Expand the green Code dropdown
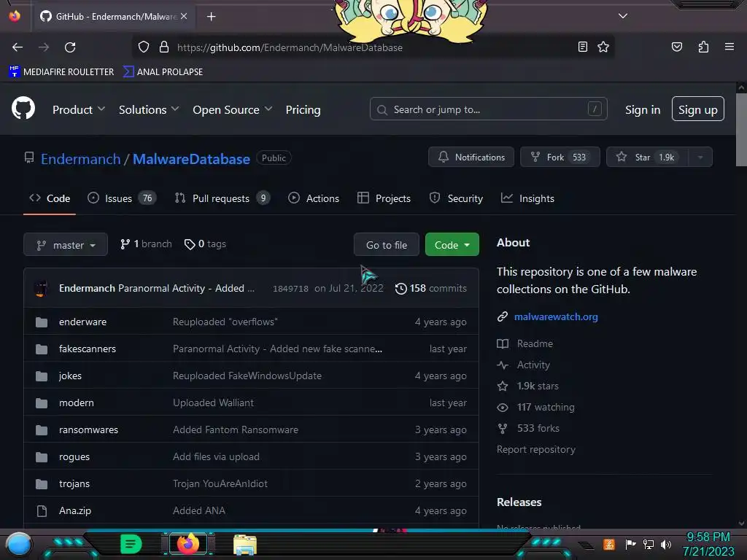Image resolution: width=747 pixels, height=560 pixels. tap(452, 245)
